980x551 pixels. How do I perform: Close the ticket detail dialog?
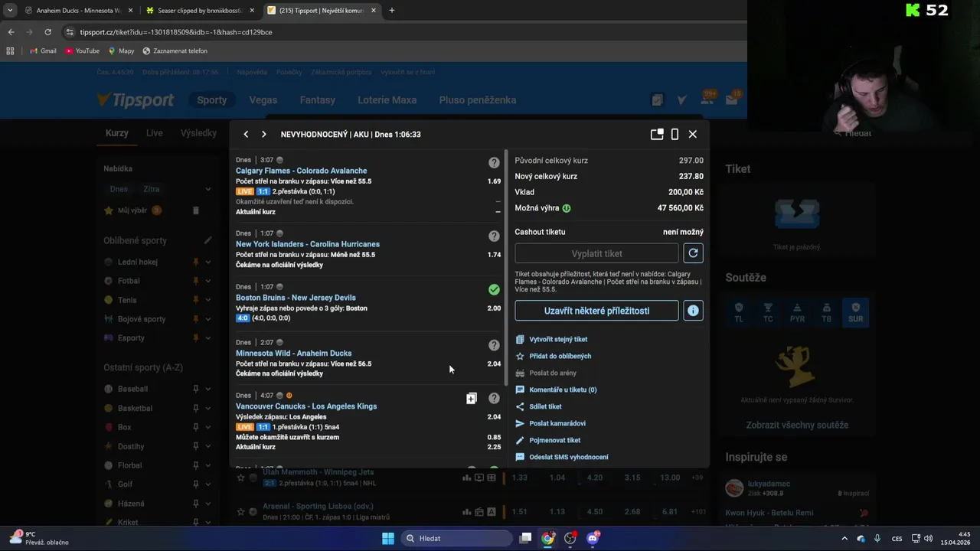pyautogui.click(x=693, y=134)
